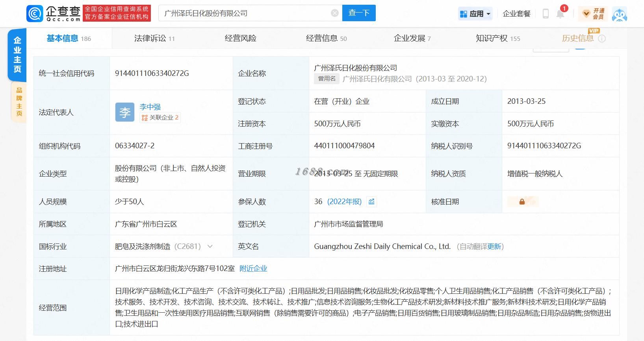The width and height of the screenshot is (644, 341).
Task: Switch to the 基本信息 tab
Action: click(69, 38)
